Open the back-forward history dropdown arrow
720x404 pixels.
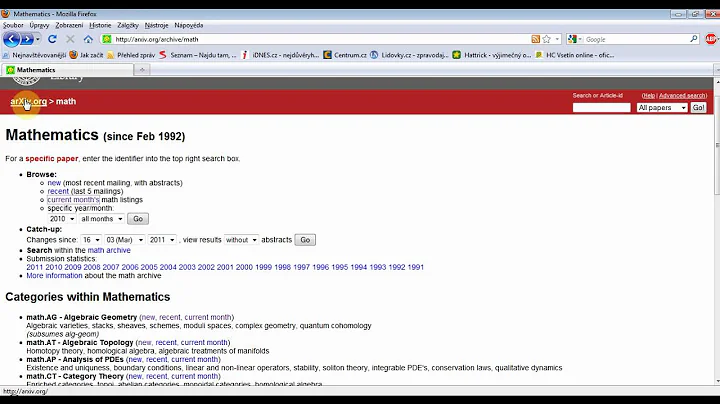click(x=38, y=39)
